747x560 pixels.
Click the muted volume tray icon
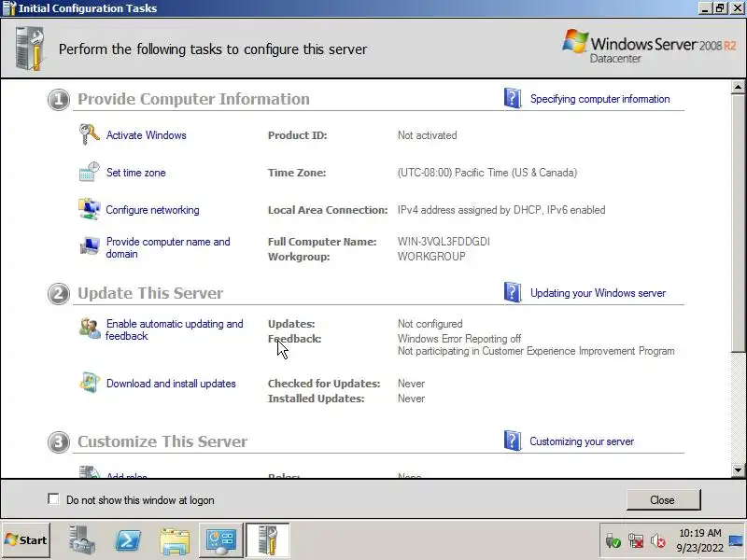(658, 540)
